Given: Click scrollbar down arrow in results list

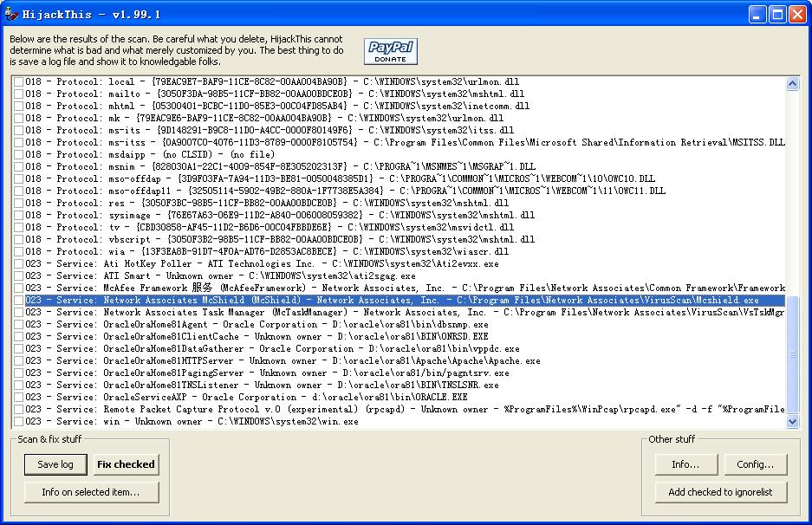Looking at the screenshot, I should [792, 421].
